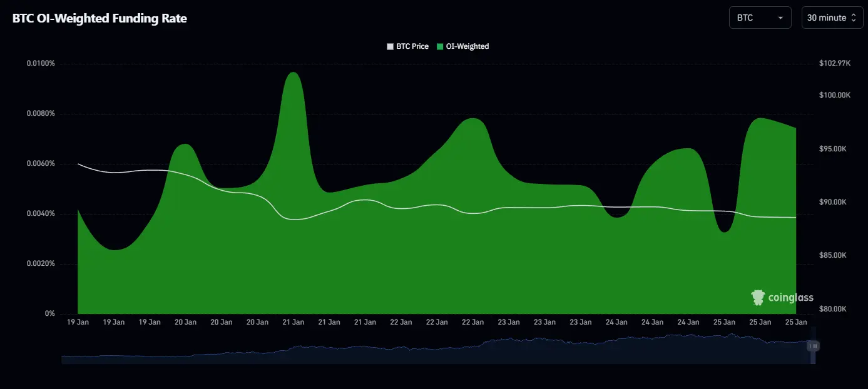868x389 pixels.
Task: Open the coinglass watermark text
Action: [x=791, y=298]
